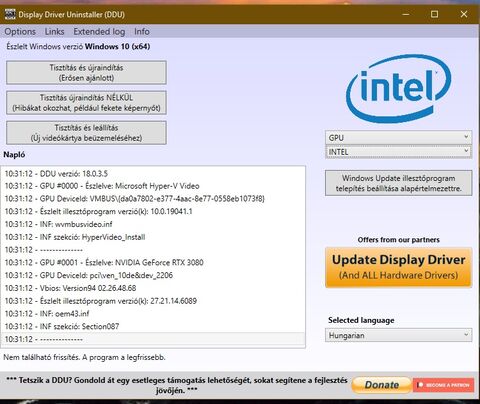Viewport: 480px width, 404px height.
Task: Open the INTEL vendor dropdown
Action: pyautogui.click(x=399, y=152)
